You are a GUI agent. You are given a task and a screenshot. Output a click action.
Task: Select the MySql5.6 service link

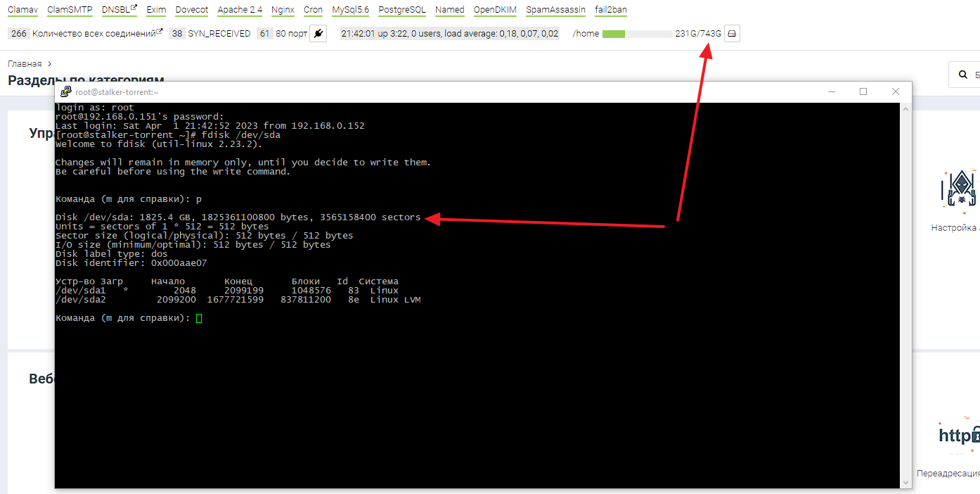[x=350, y=10]
